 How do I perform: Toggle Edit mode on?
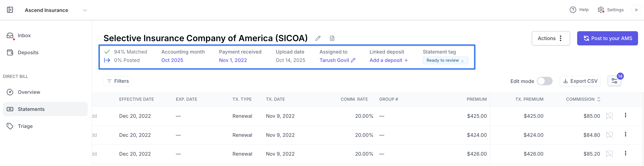click(x=544, y=81)
